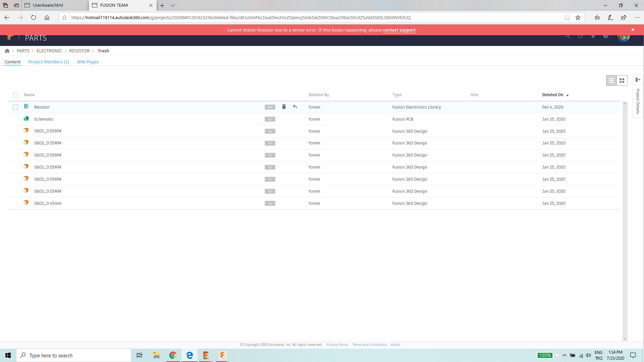Restore Resistor using the restore arrow icon

pos(295,107)
